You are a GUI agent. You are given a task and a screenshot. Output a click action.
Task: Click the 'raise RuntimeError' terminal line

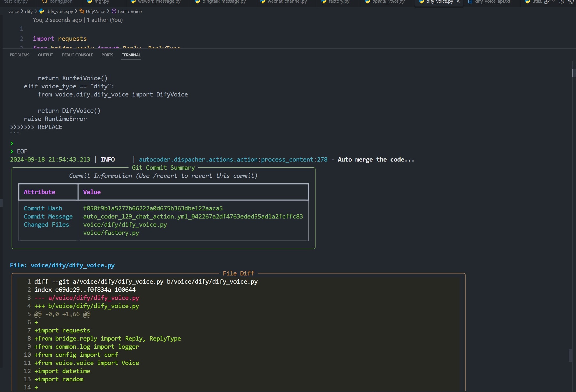[x=55, y=119]
